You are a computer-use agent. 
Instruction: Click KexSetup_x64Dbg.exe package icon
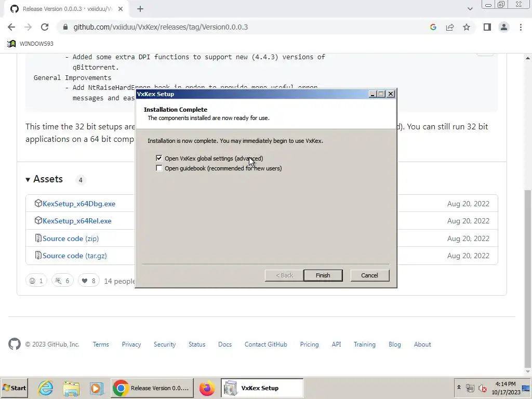pos(38,203)
